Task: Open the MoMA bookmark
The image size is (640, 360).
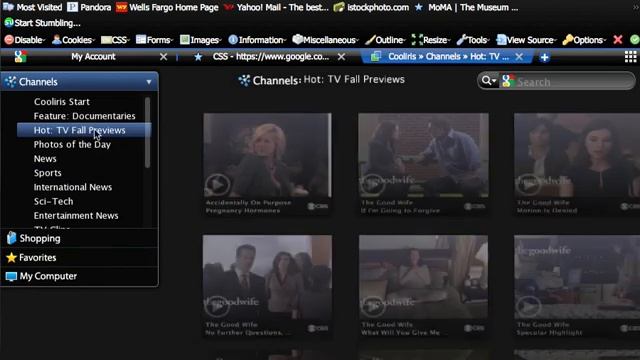Action: point(466,7)
